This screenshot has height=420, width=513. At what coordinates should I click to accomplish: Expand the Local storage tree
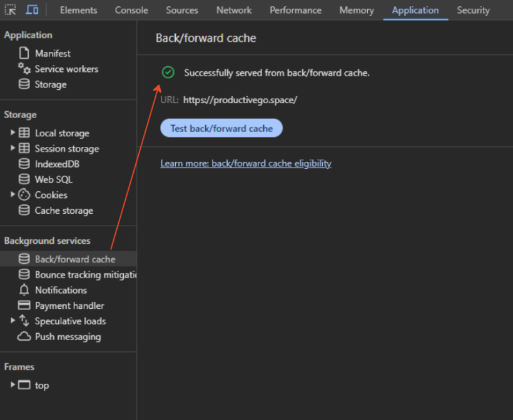(x=13, y=132)
